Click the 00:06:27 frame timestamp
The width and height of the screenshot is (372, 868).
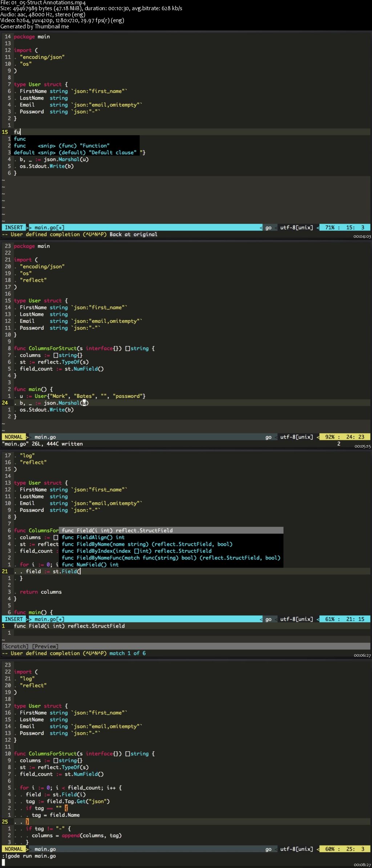pyautogui.click(x=362, y=655)
